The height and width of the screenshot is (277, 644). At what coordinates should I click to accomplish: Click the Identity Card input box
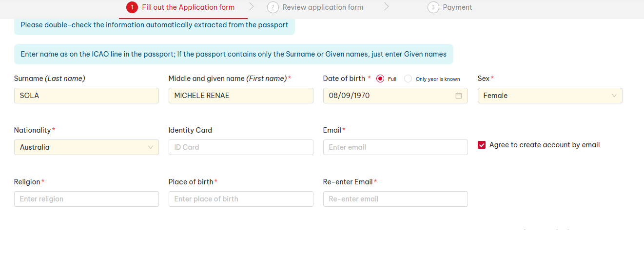241,147
